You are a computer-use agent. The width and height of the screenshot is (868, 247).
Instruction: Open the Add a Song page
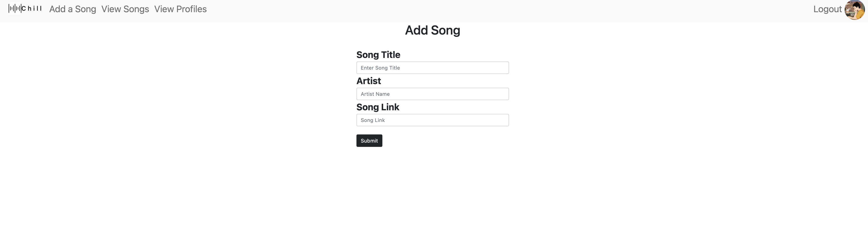(x=73, y=9)
